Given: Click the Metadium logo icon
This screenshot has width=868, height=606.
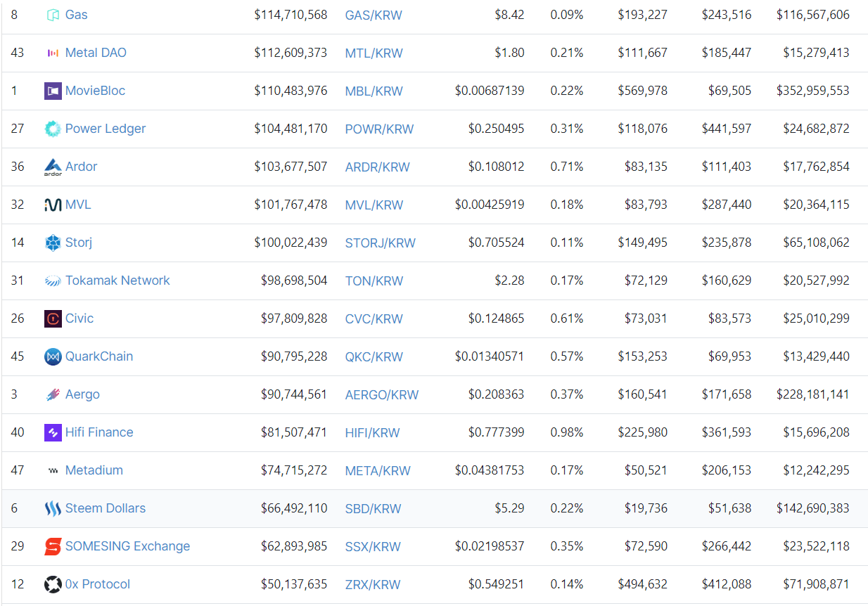Looking at the screenshot, I should (x=53, y=470).
